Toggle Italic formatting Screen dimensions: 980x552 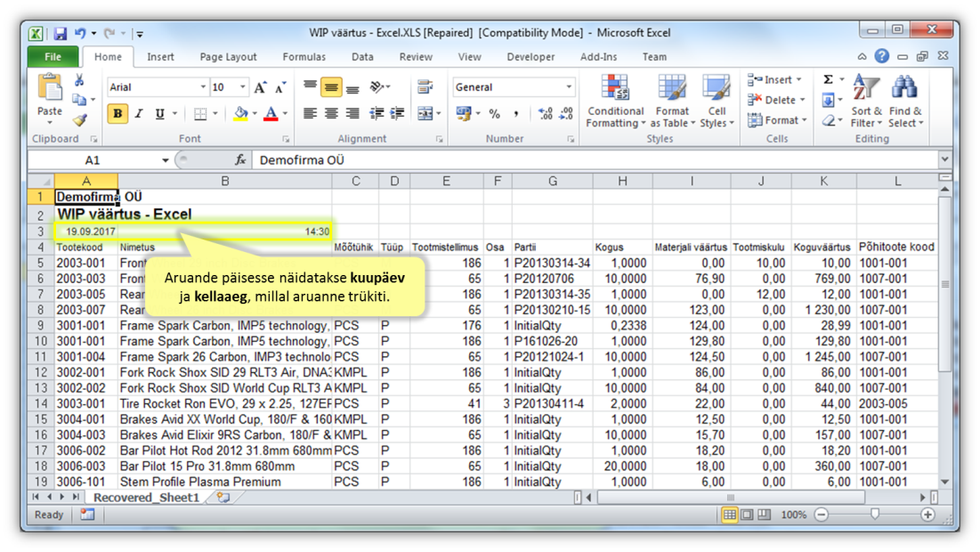[x=139, y=114]
